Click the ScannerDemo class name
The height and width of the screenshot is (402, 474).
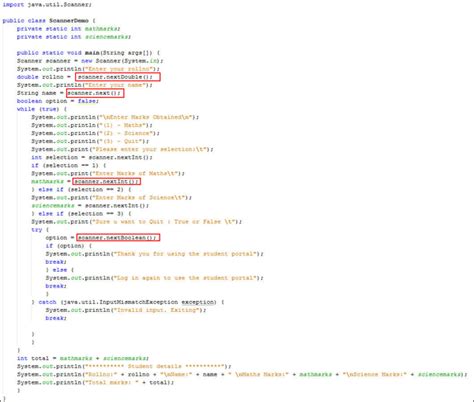coord(69,21)
